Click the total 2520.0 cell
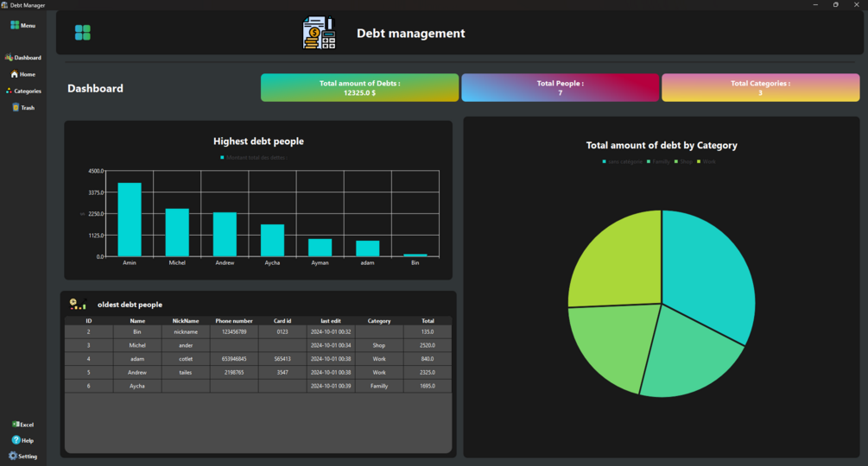This screenshot has height=466, width=868. (x=428, y=345)
